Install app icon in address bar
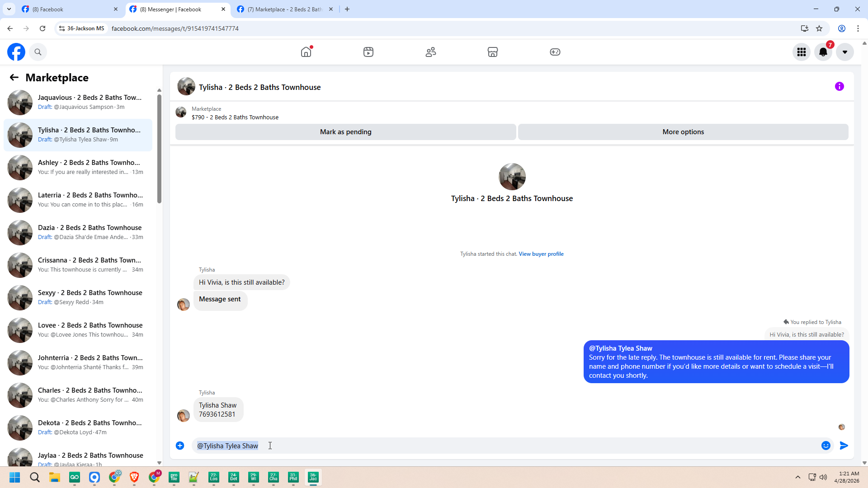 point(804,28)
